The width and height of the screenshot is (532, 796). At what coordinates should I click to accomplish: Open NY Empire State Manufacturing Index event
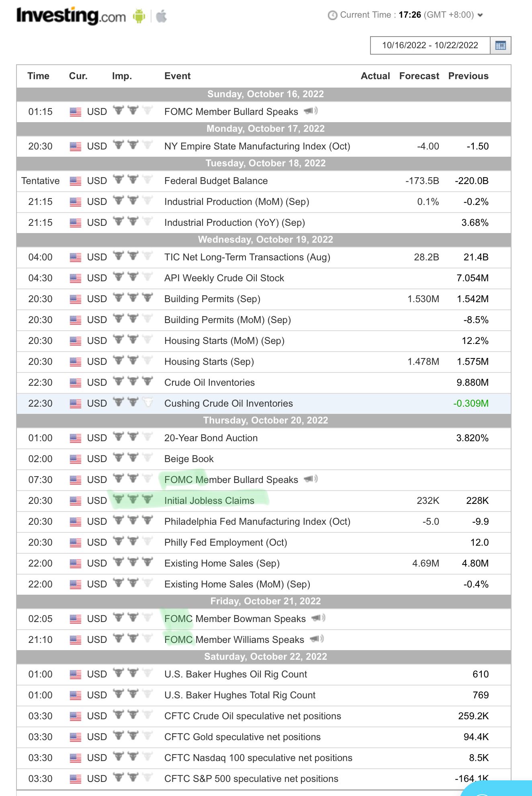[x=257, y=146]
